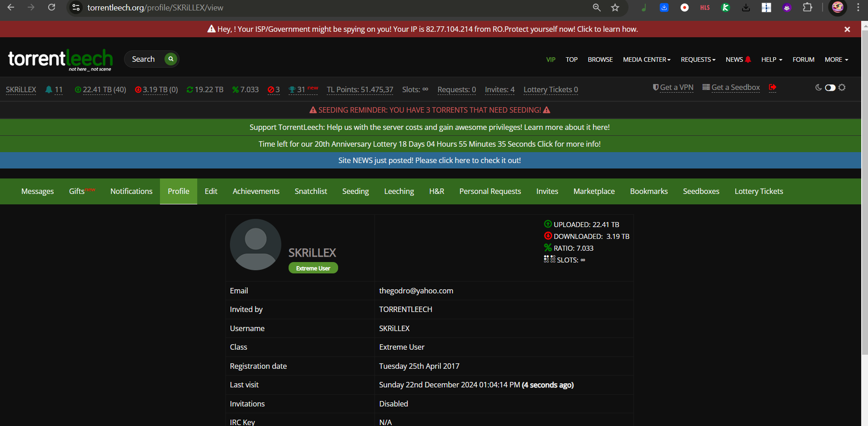Open Chrome three-dot menu
The image size is (868, 426).
(858, 8)
